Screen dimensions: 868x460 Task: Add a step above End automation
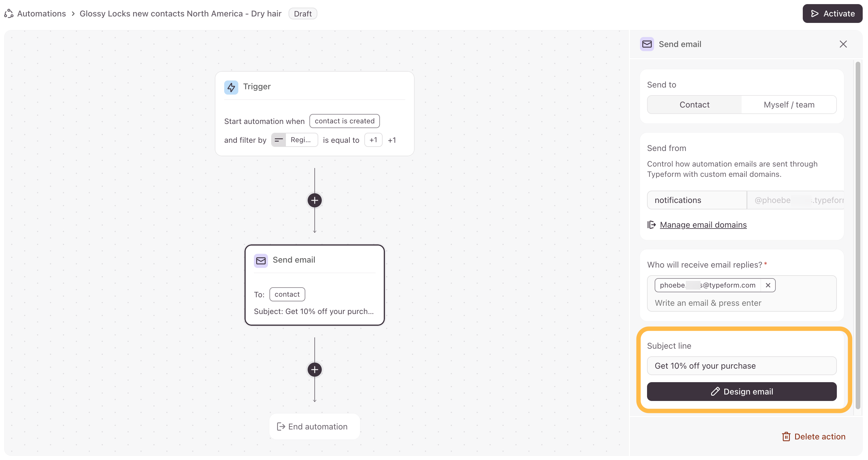tap(314, 370)
